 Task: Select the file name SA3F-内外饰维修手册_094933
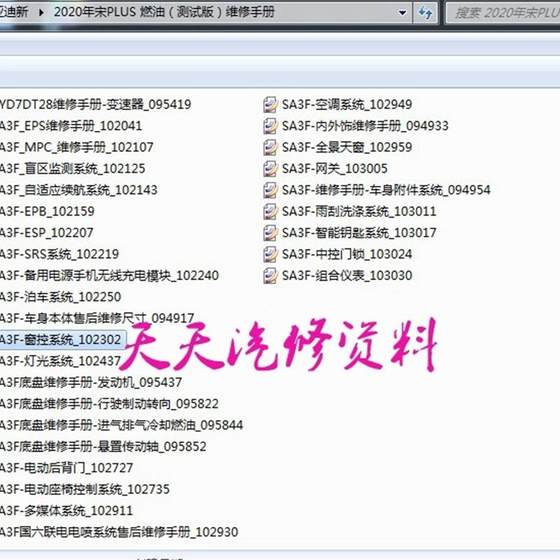tap(365, 126)
